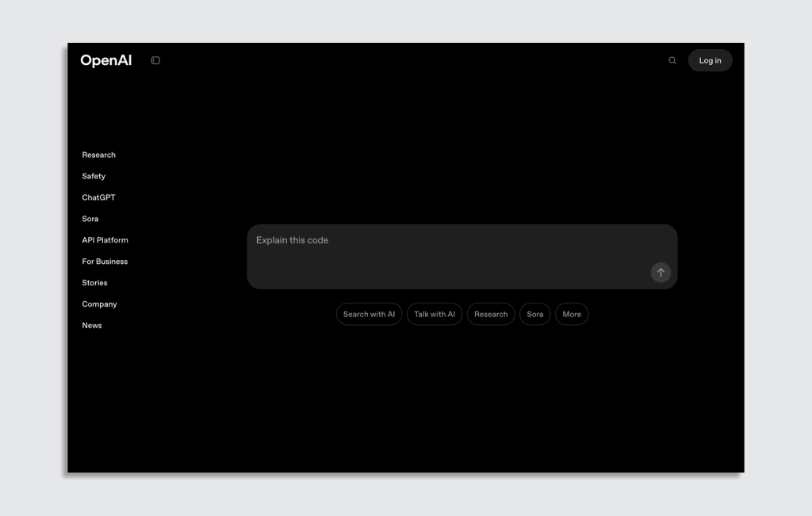
Task: Click the Research chip below the prompt
Action: 491,315
